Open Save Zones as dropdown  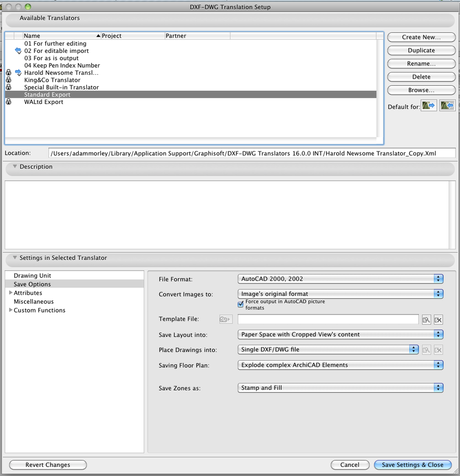340,388
